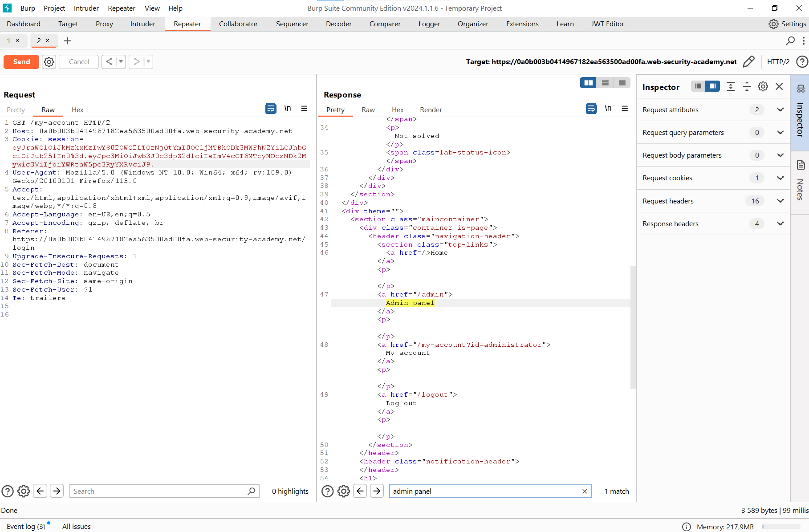
Task: Go to previous request in history
Action: coord(109,62)
